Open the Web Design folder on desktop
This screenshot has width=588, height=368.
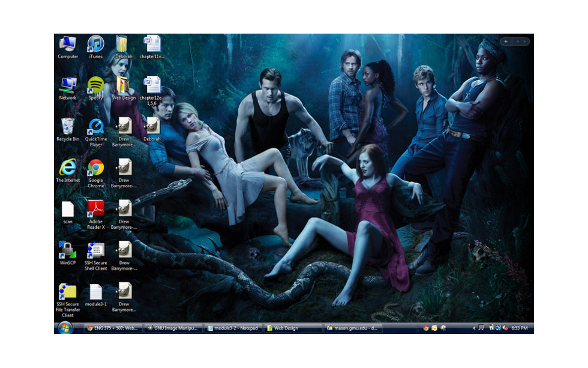pos(124,88)
